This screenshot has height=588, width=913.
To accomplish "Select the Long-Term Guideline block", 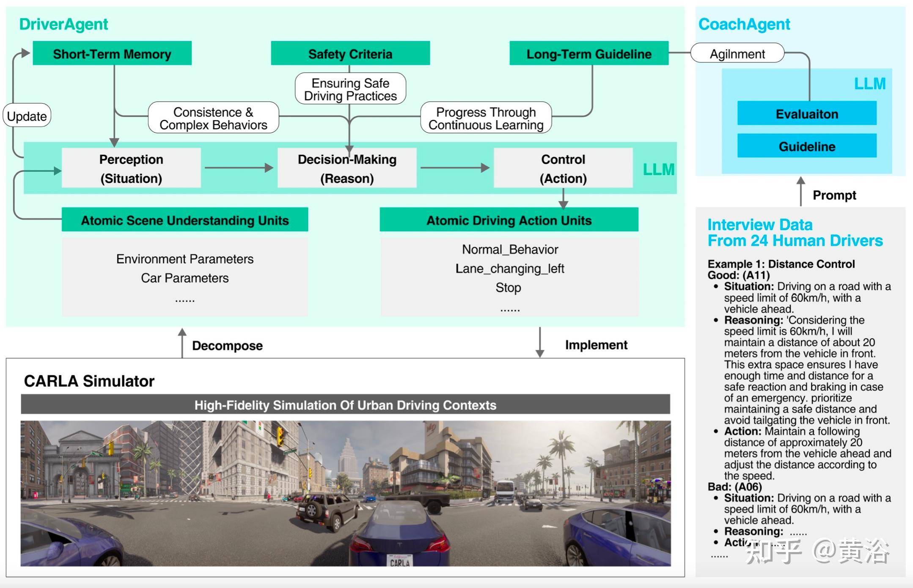I will coord(588,53).
